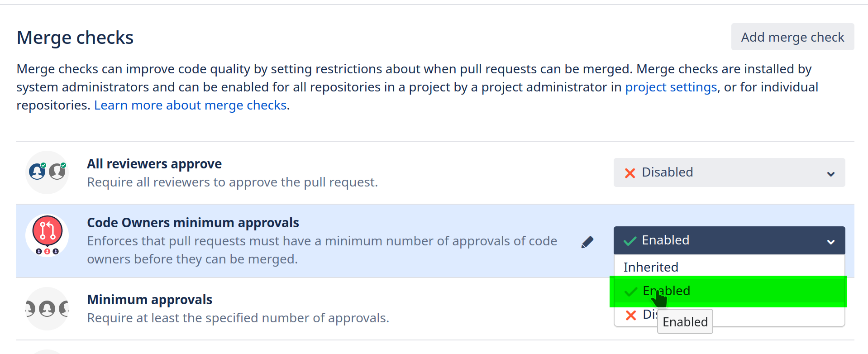This screenshot has width=868, height=354.
Task: Click the All reviewers approve check icon
Action: tap(47, 172)
